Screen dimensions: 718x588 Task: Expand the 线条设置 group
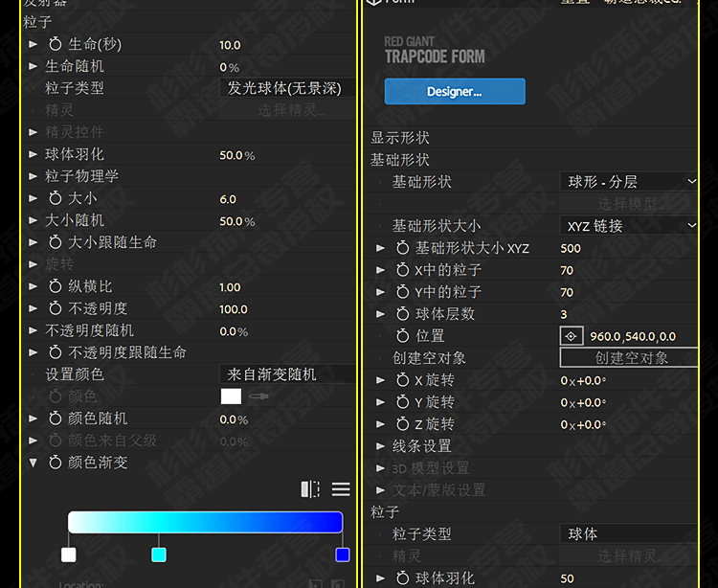[x=380, y=446]
